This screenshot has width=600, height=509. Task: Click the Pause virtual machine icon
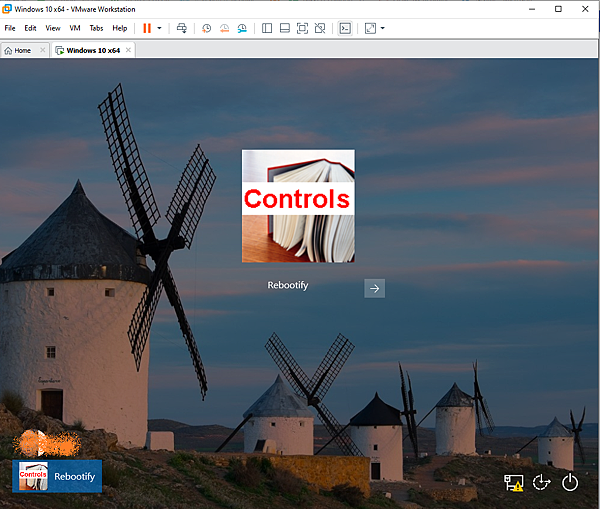tap(147, 28)
